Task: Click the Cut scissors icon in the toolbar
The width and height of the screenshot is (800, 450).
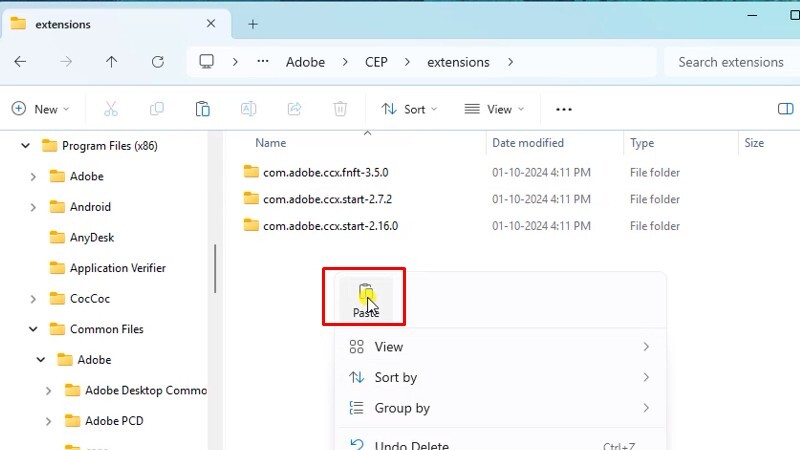Action: click(x=111, y=109)
